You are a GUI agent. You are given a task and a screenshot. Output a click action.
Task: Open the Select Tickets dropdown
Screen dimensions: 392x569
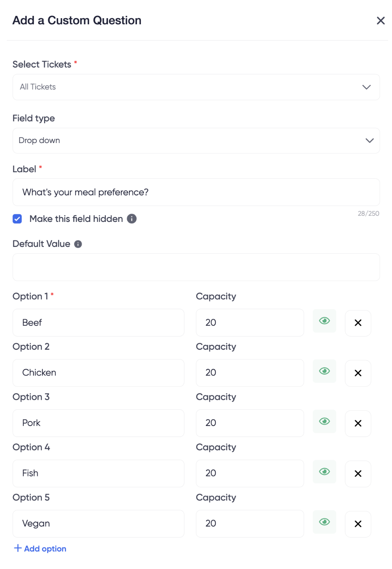pos(196,87)
